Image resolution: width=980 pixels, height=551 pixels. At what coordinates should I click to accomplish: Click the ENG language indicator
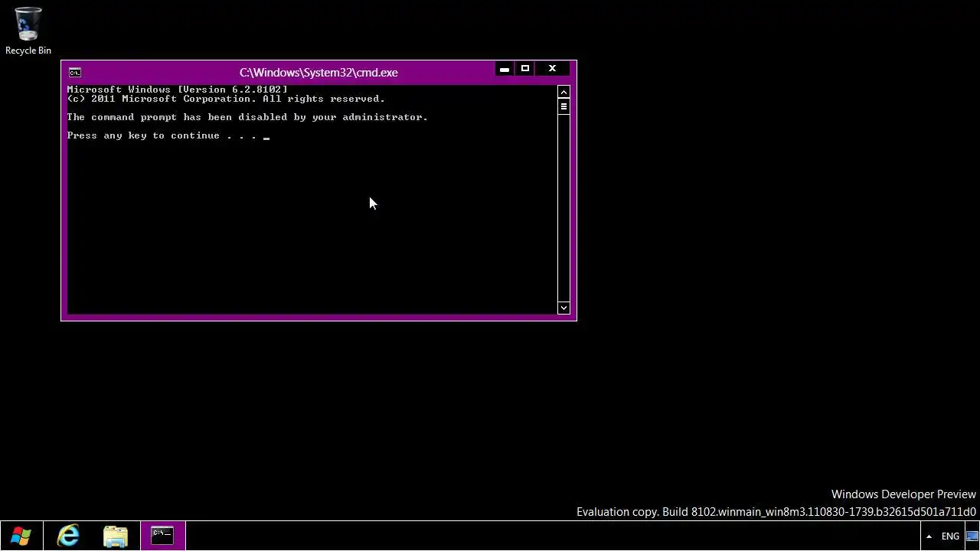click(950, 536)
